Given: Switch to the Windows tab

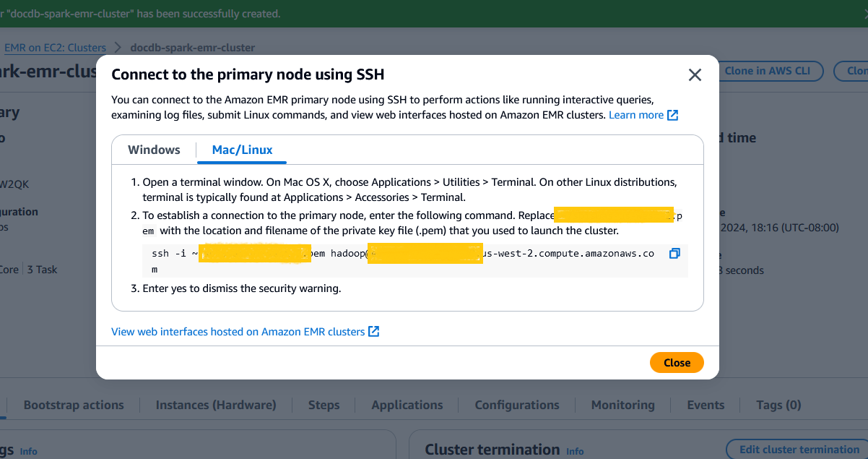Looking at the screenshot, I should pos(154,150).
